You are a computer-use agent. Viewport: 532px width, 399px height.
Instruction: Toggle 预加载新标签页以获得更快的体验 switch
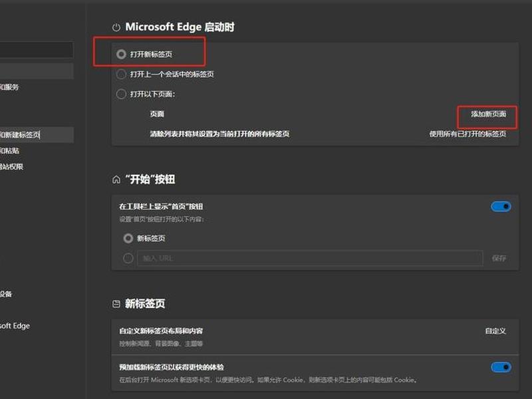click(501, 367)
